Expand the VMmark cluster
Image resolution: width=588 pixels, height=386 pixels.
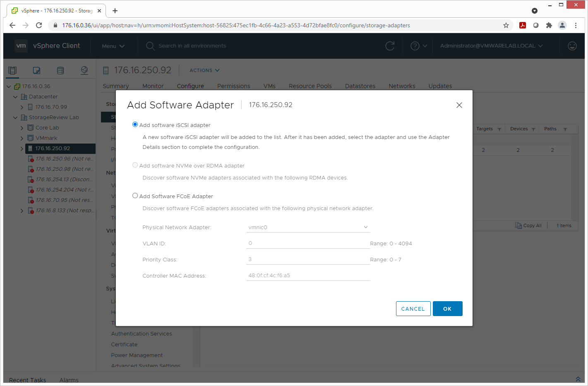22,138
